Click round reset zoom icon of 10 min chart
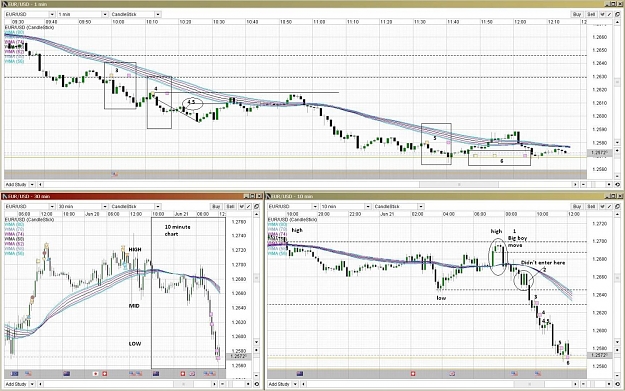Image resolution: width=625 pixels, height=391 pixels. click(617, 384)
